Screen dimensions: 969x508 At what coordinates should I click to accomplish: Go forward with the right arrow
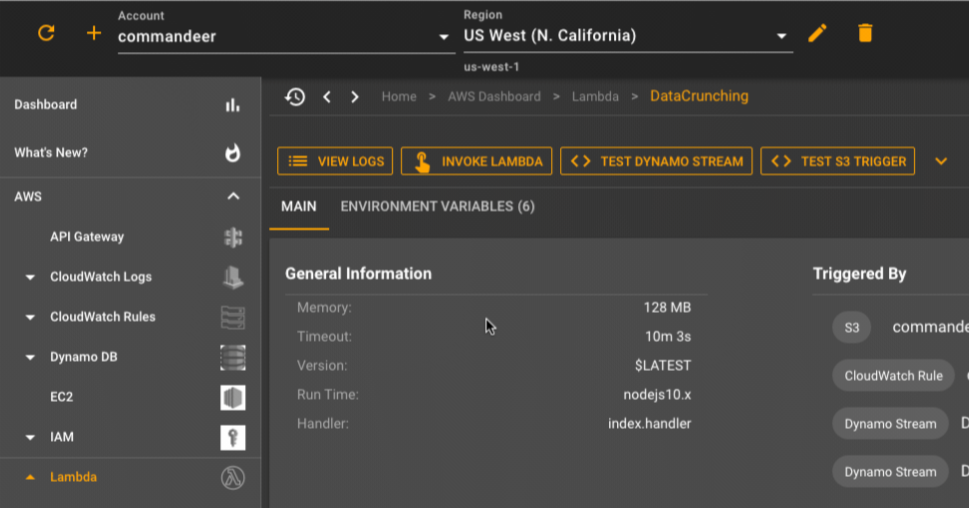[x=355, y=96]
